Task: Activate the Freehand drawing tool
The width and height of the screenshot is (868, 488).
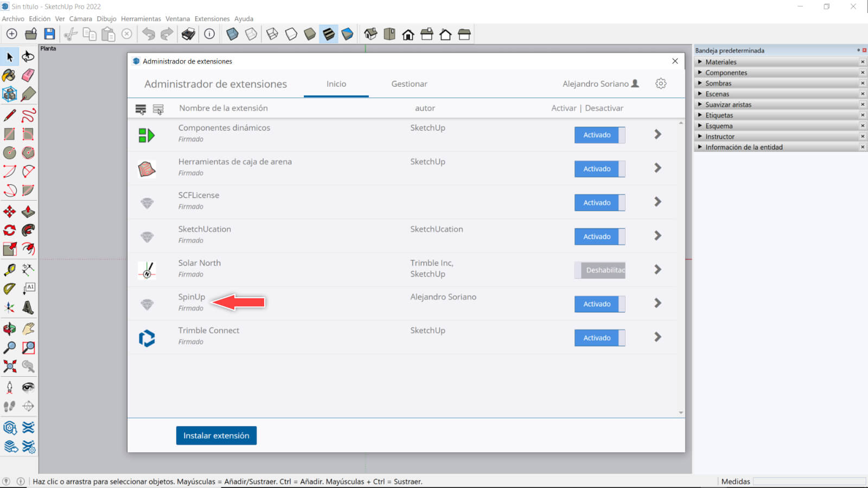Action: (28, 115)
